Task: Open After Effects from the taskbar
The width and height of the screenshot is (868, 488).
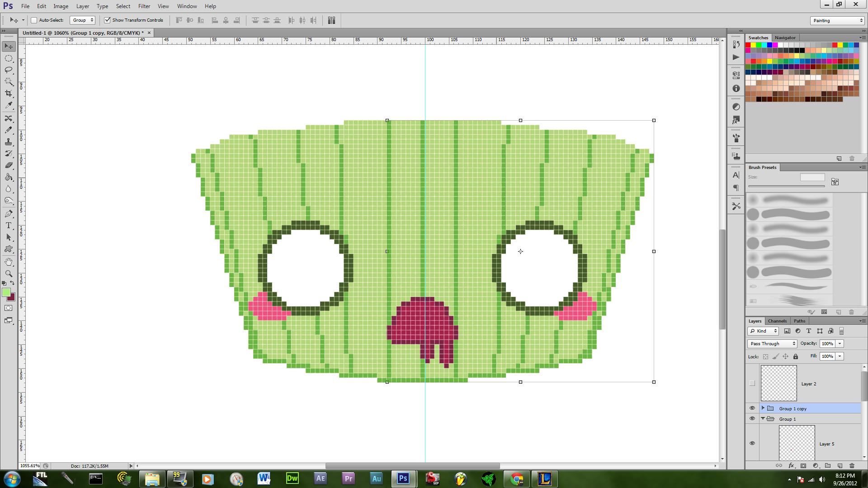Action: [x=320, y=479]
